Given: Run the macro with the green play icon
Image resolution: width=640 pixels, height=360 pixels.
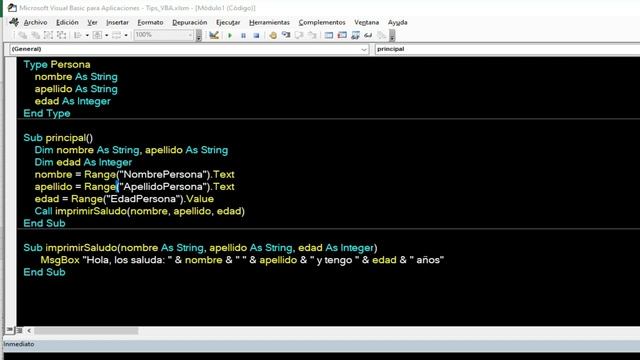Looking at the screenshot, I should pyautogui.click(x=230, y=36).
